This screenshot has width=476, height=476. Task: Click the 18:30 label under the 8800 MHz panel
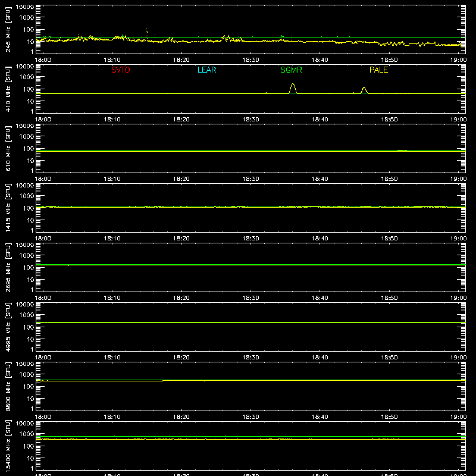(250, 417)
